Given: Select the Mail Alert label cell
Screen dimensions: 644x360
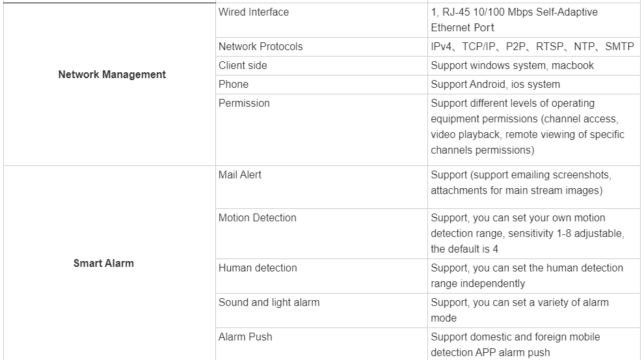Looking at the screenshot, I should (240, 175).
